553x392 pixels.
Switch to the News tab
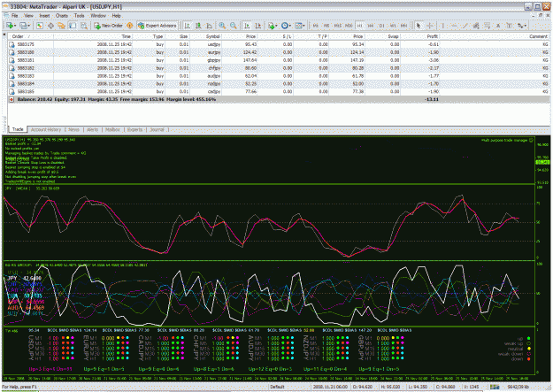click(x=73, y=129)
